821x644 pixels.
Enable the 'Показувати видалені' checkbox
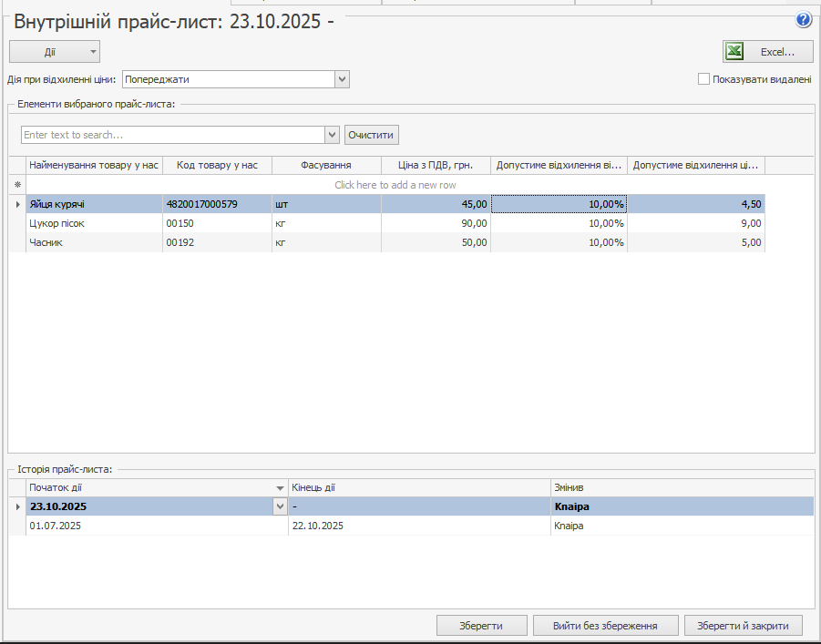[703, 79]
